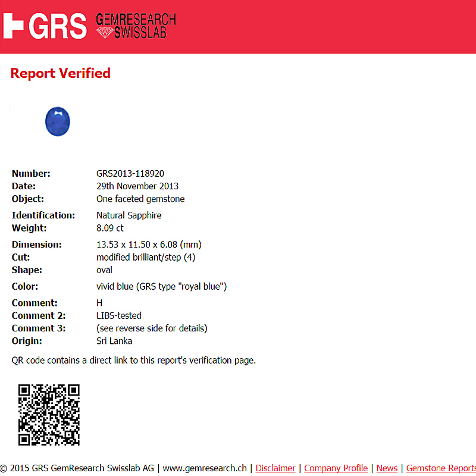The height and width of the screenshot is (476, 476).
Task: Click the 'Identification:' field label
Action: [x=43, y=215]
